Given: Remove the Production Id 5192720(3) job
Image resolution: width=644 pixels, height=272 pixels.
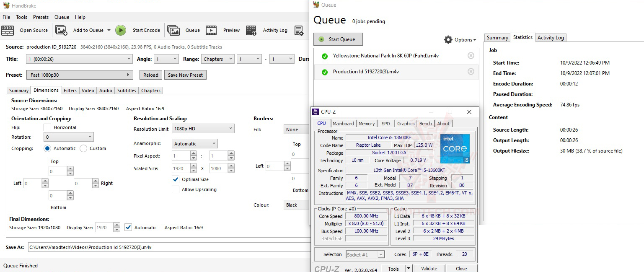Looking at the screenshot, I should [471, 72].
